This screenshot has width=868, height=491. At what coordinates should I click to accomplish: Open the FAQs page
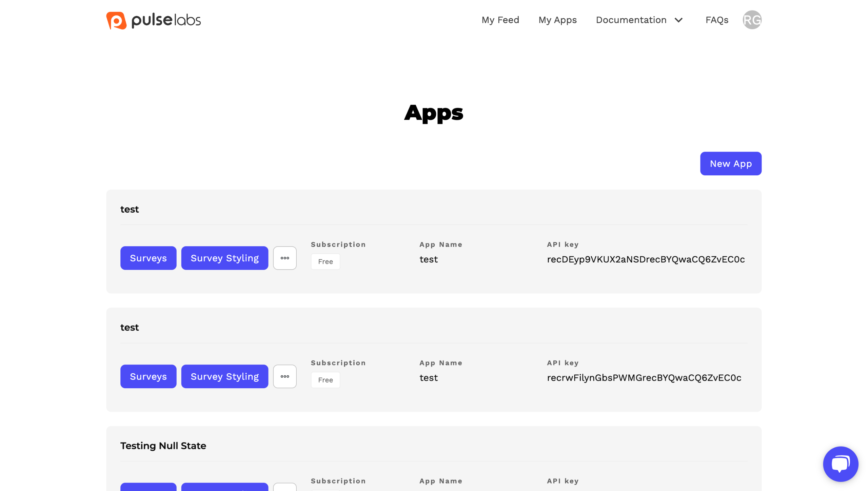(x=717, y=20)
